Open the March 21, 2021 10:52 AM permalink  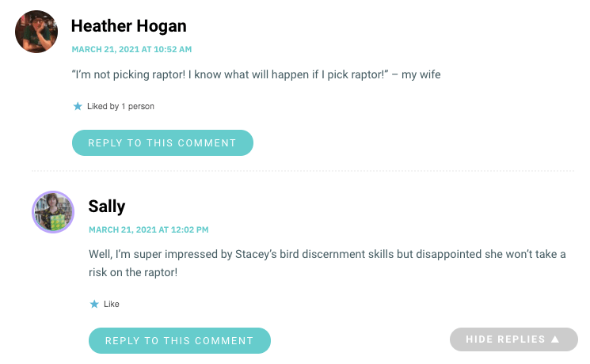tap(131, 49)
